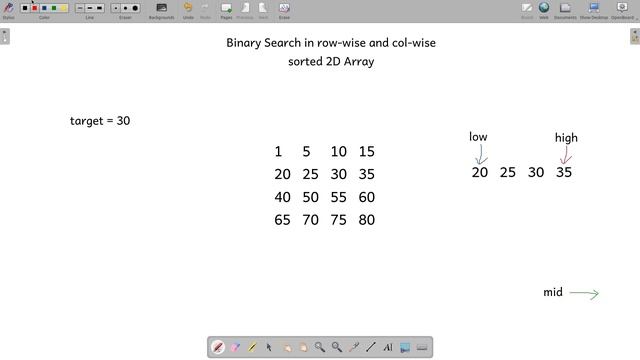This screenshot has height=360, width=640.
Task: Select the green pen color
Action: [x=54, y=8]
